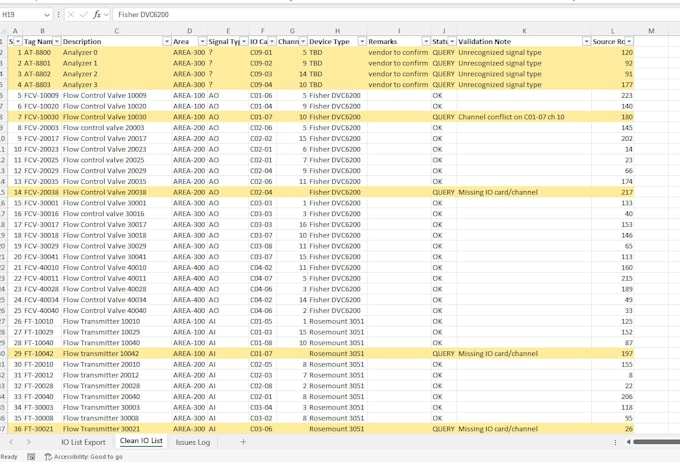Viewport: 680px width, 462px height.
Task: Open Accessibility: Good to go status
Action: [x=84, y=457]
